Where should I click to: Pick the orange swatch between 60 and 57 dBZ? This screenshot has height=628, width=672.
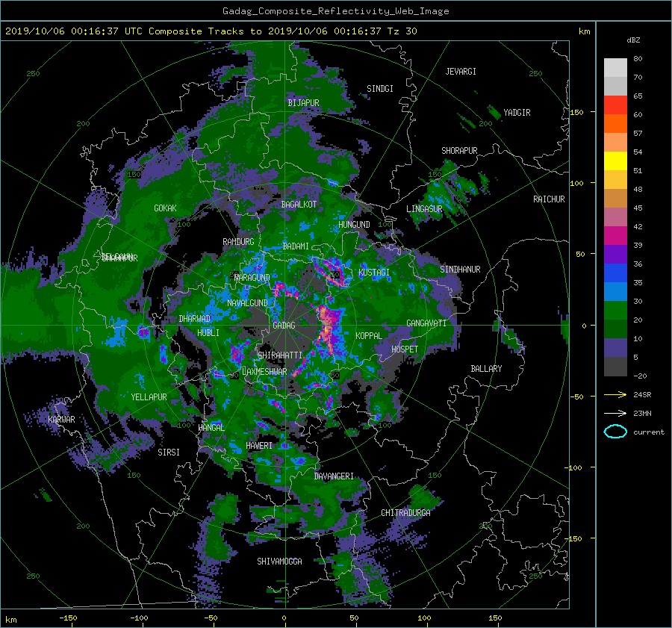coord(615,123)
